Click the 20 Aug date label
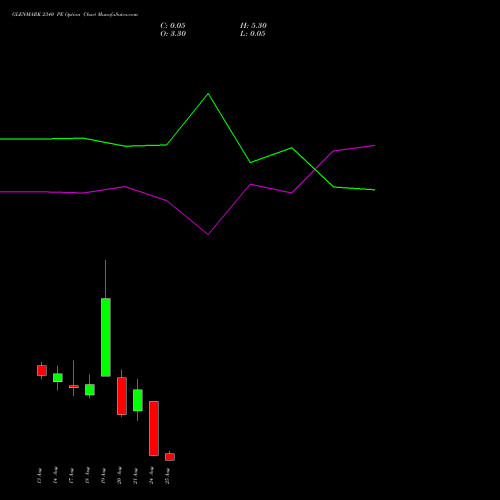Image resolution: width=500 pixels, height=500 pixels. [119, 476]
